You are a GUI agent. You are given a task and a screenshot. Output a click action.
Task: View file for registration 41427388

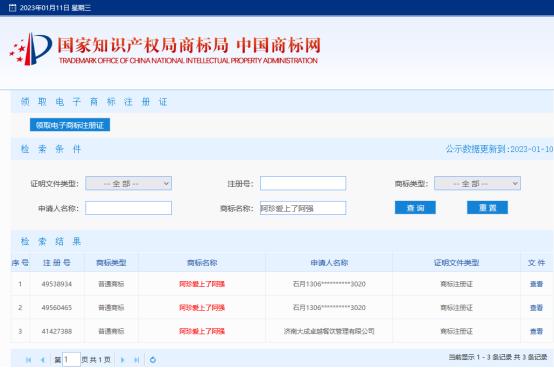pos(536,331)
